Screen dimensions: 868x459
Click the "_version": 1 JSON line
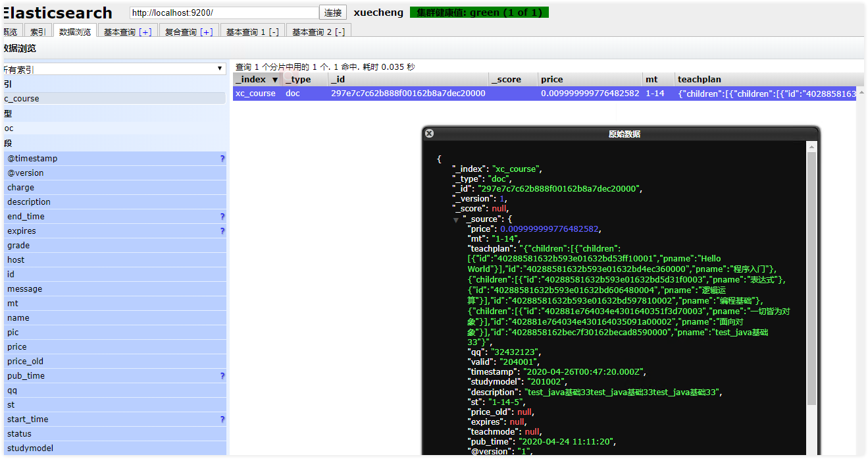click(479, 199)
